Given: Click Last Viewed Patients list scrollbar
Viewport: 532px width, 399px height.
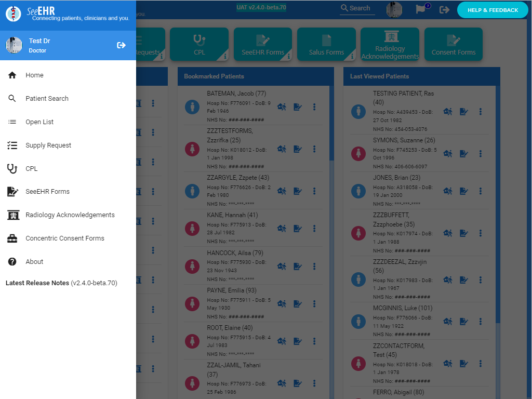Looking at the screenshot, I should (498, 204).
